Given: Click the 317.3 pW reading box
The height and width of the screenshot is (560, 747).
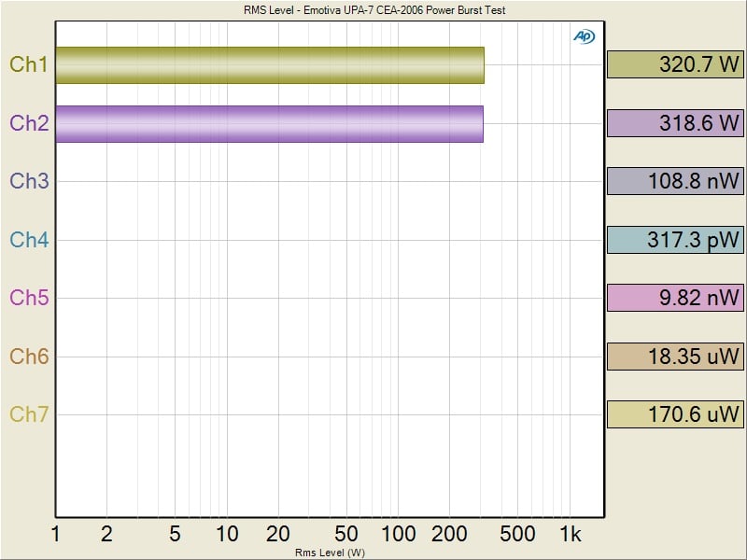Looking at the screenshot, I should pos(674,240).
